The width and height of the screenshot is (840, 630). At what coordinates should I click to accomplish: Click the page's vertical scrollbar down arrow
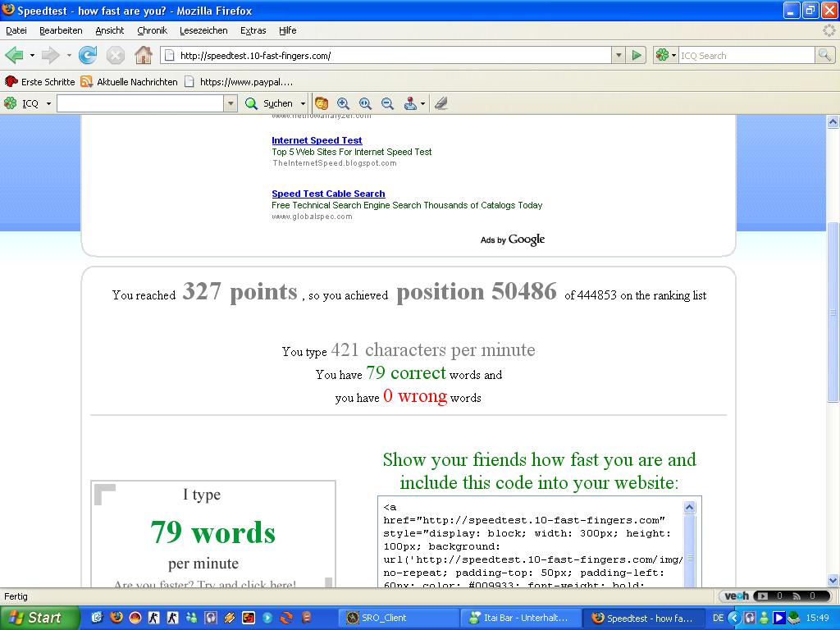click(x=833, y=580)
